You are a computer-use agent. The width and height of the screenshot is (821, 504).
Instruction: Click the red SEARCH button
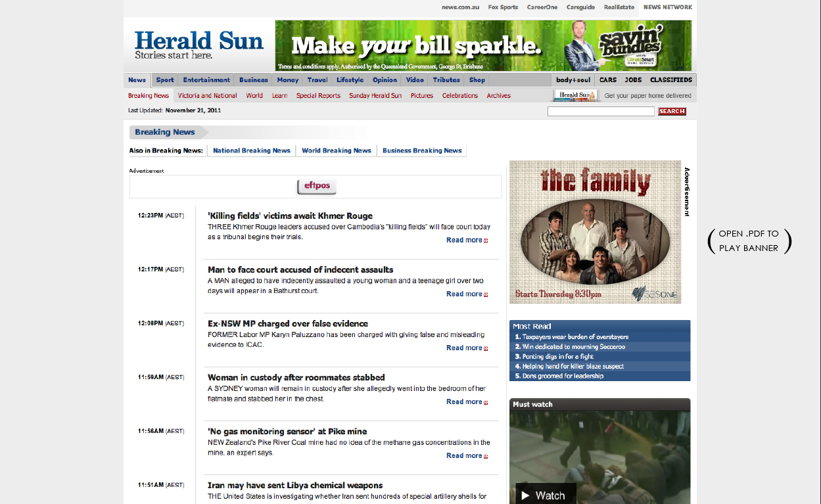[x=672, y=112]
